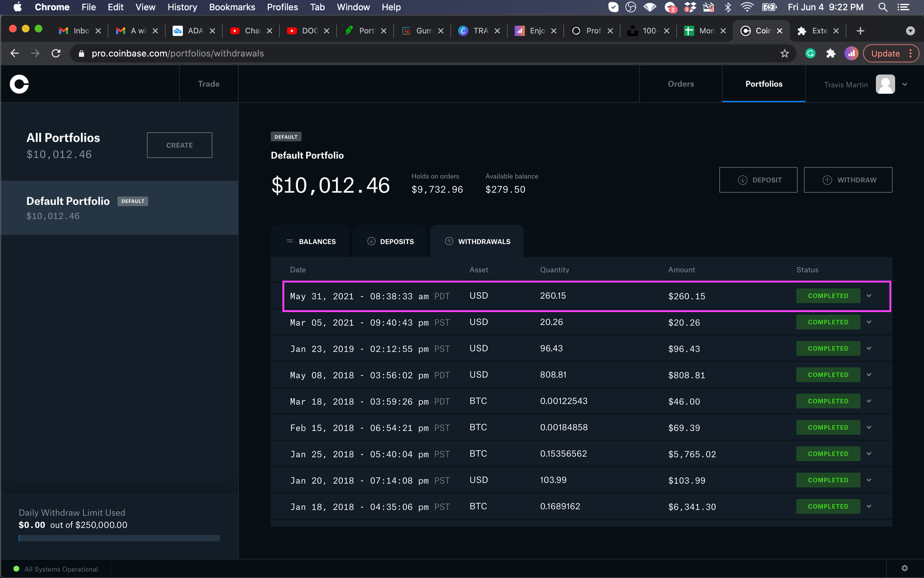Click the Wi-Fi icon in the menu bar
This screenshot has width=924, height=578.
747,7
